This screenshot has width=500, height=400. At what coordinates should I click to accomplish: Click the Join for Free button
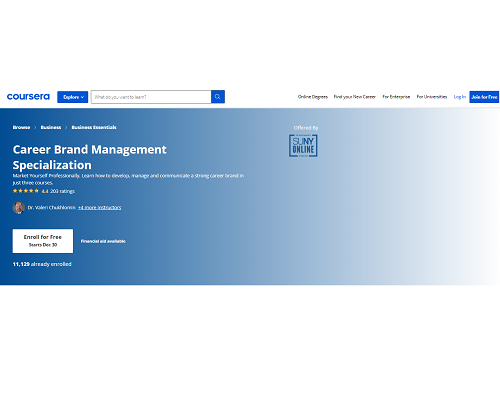coord(484,97)
